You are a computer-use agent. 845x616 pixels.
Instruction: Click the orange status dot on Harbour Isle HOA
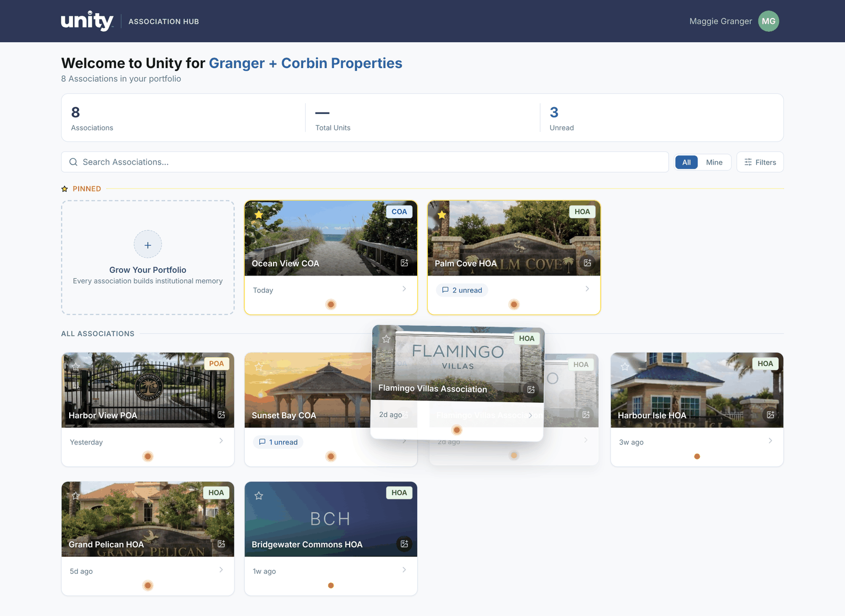(697, 457)
